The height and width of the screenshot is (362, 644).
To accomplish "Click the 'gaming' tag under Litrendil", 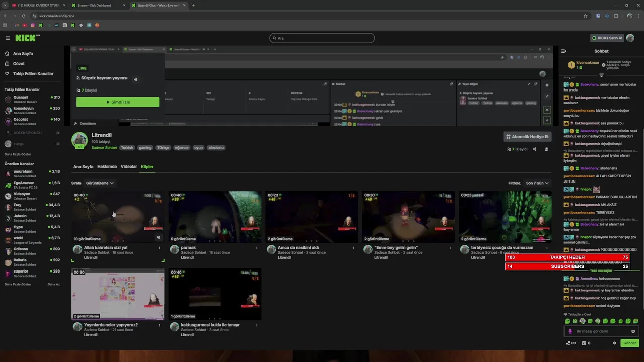I will (x=145, y=148).
